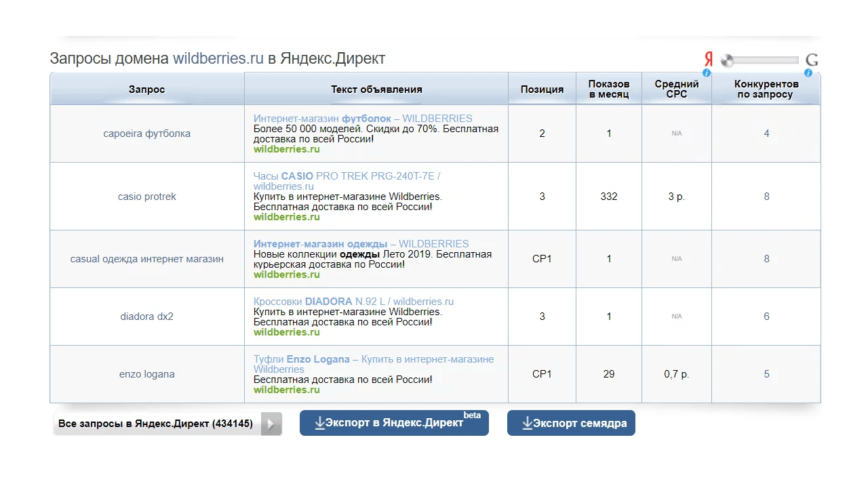Open ad title "Интернет-магазин одежды – WILDBERRIES"
Viewport: 868px width, 488px height.
point(361,244)
